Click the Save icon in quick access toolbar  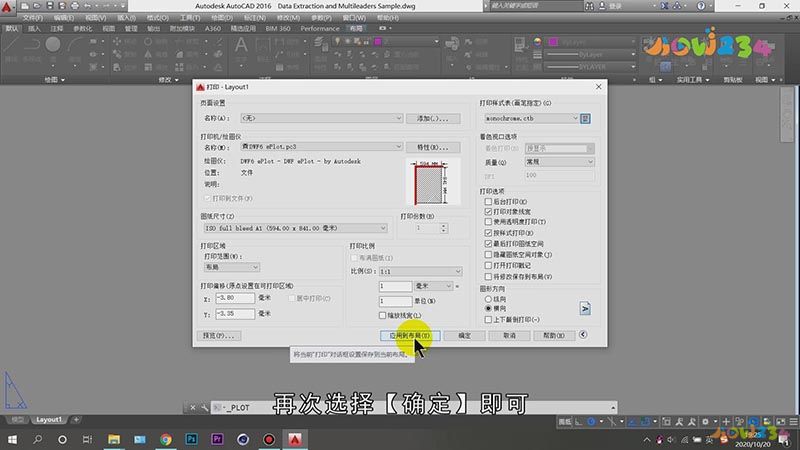[50, 6]
